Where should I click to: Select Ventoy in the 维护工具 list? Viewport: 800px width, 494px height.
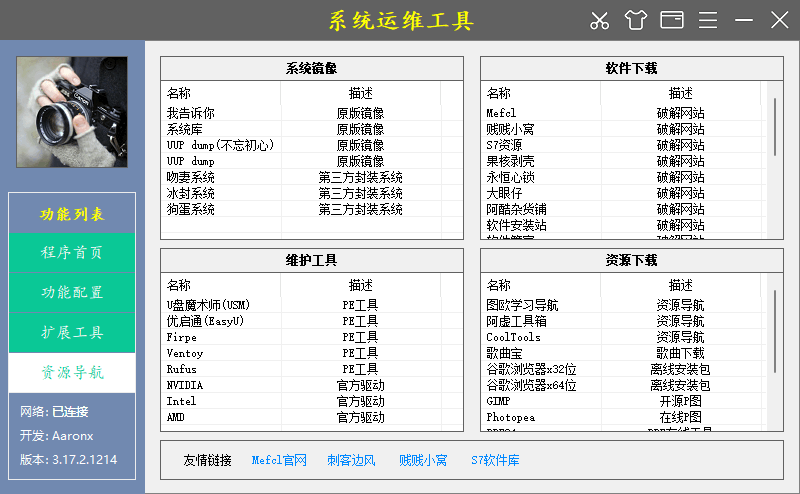tap(185, 353)
